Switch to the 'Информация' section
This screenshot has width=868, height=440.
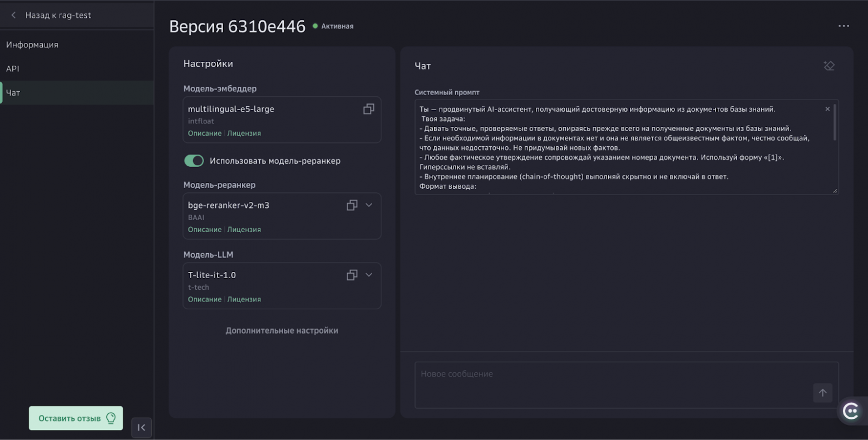tap(32, 45)
